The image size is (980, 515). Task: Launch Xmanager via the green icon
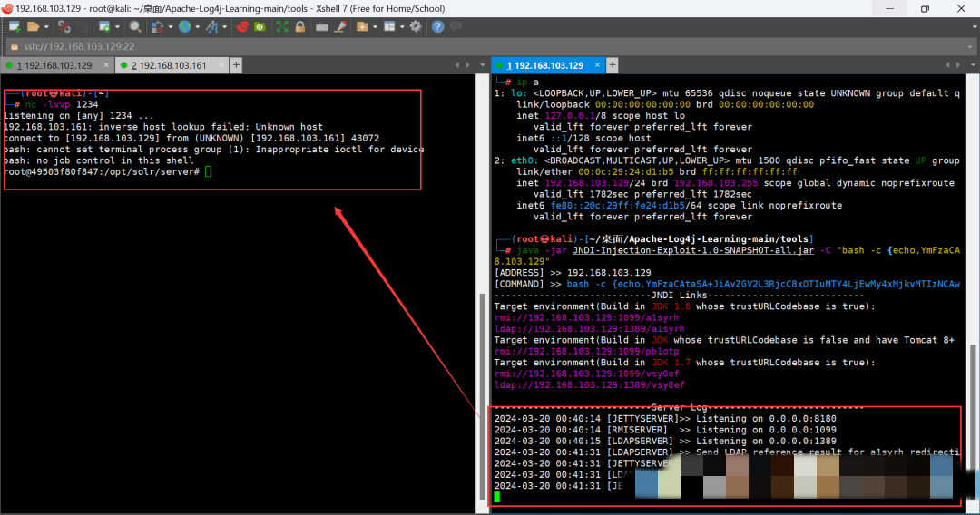[x=260, y=27]
